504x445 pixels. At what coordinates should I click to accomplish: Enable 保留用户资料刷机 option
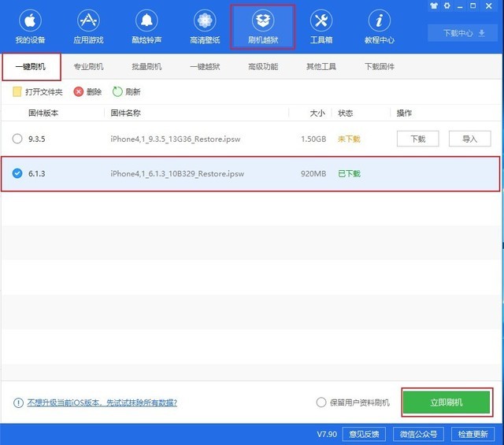(x=321, y=402)
